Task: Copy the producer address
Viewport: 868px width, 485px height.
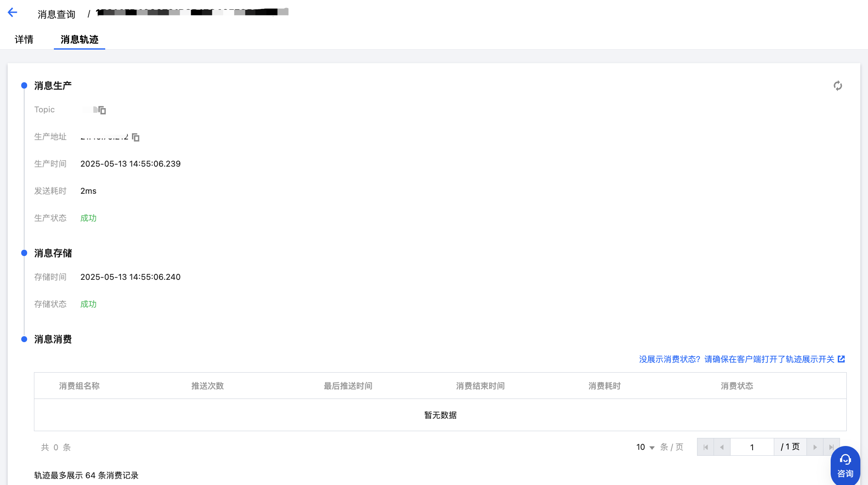Action: (136, 137)
